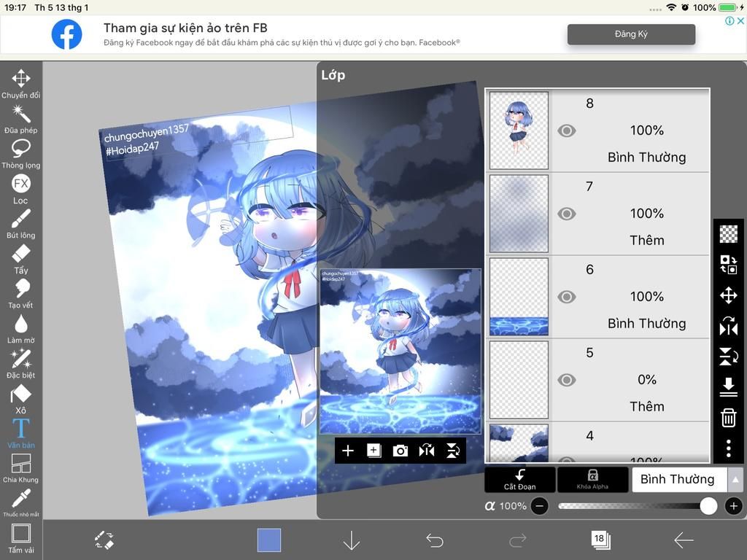This screenshot has height=560, width=747.
Task: Click the preview thumbnail of the artwork
Action: (x=400, y=351)
